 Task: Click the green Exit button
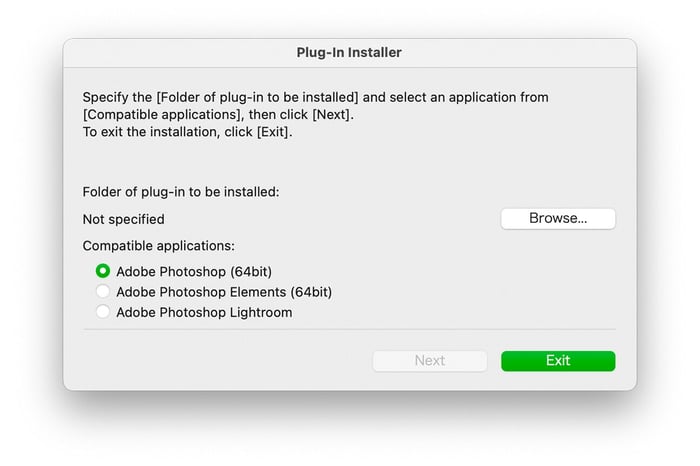tap(558, 361)
